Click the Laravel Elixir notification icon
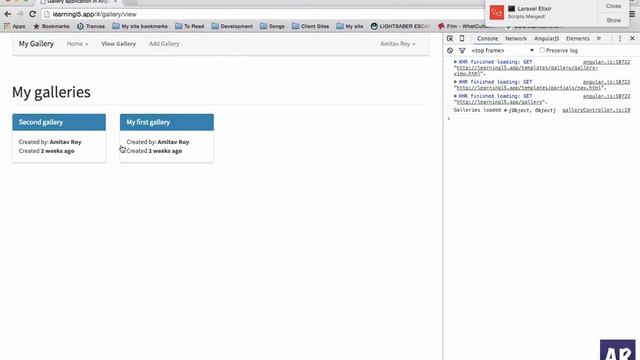This screenshot has height=360, width=640. (497, 13)
